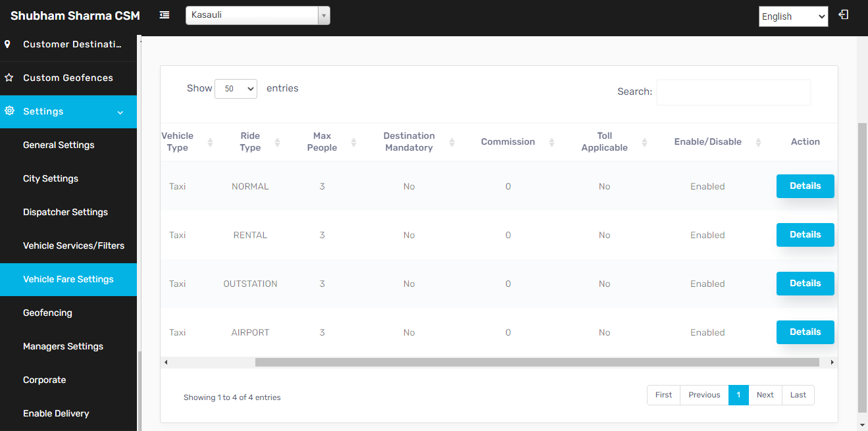Screen dimensions: 868x431
Task: Click the table's right horizontal scroll arrow
Action: (x=832, y=362)
